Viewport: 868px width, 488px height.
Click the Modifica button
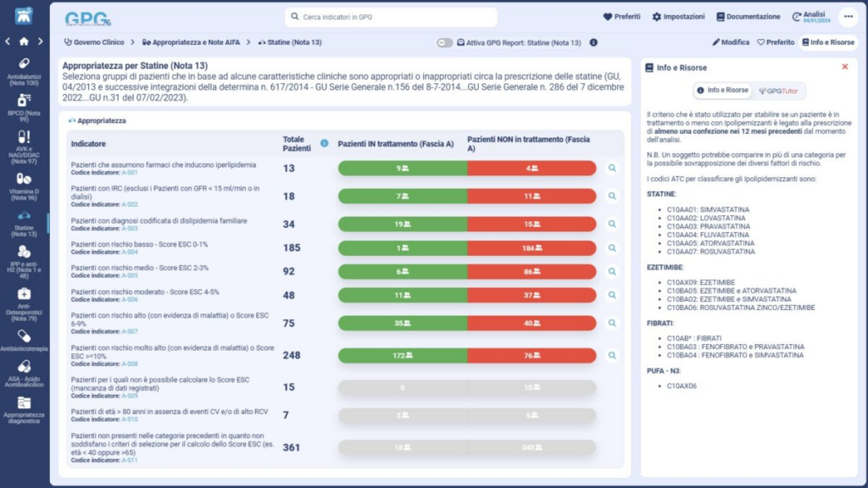coord(731,42)
